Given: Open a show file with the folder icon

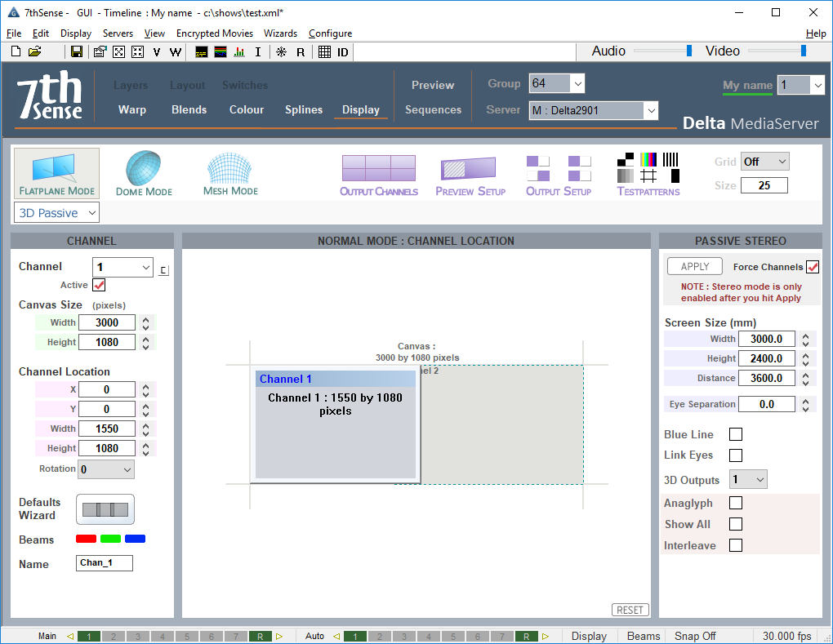Looking at the screenshot, I should (35, 51).
